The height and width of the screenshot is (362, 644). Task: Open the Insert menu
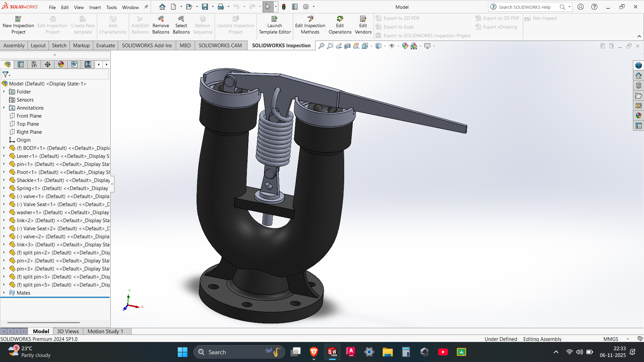click(95, 7)
